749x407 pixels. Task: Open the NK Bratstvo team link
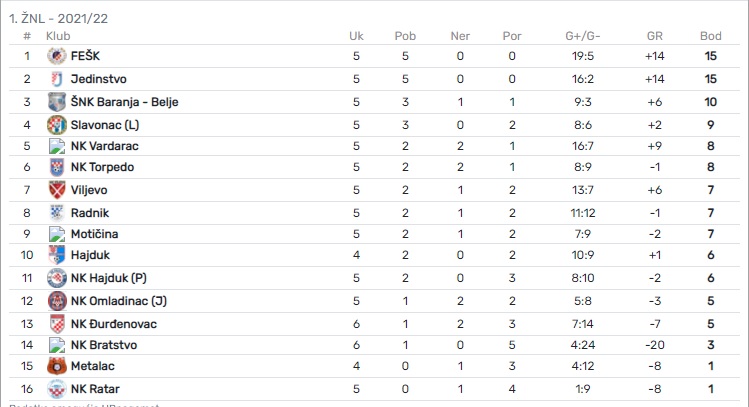[x=104, y=344]
